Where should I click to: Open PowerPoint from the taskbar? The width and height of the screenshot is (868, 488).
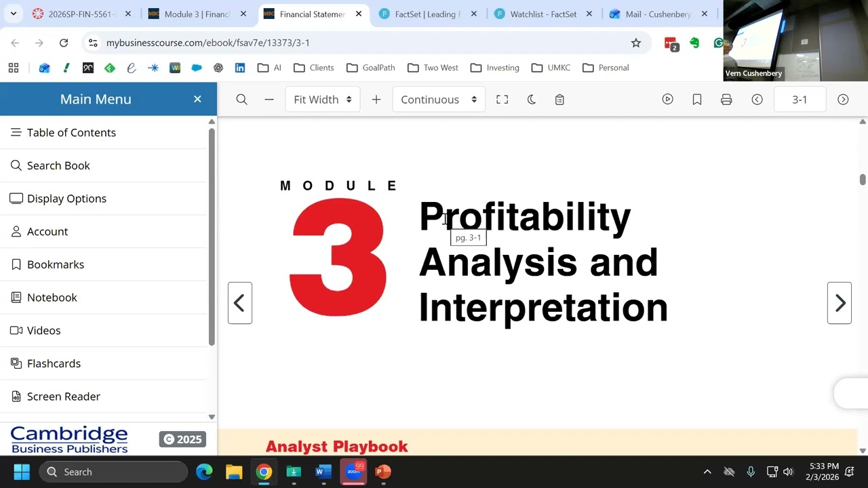click(383, 472)
